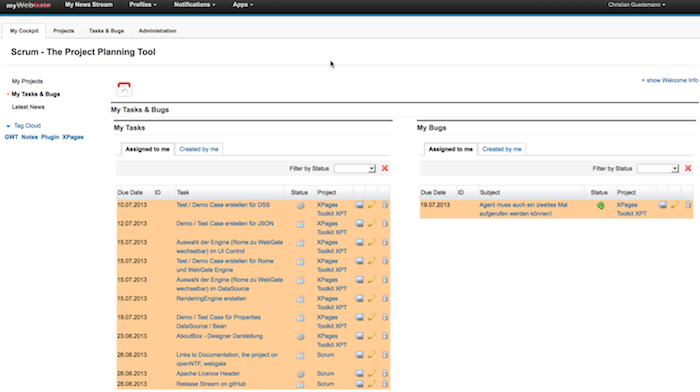Open bug 'Agent muss auch ein zweites Mal'
The width and height of the screenshot is (700, 392).
pyautogui.click(x=523, y=209)
